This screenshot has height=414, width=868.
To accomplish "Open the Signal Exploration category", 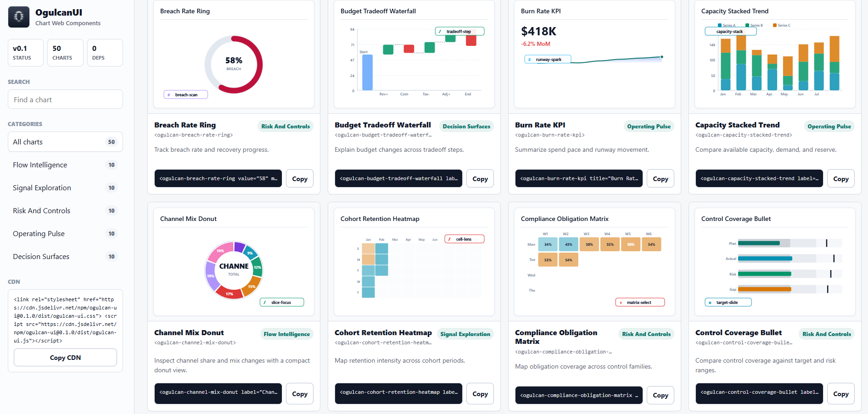I will point(65,188).
